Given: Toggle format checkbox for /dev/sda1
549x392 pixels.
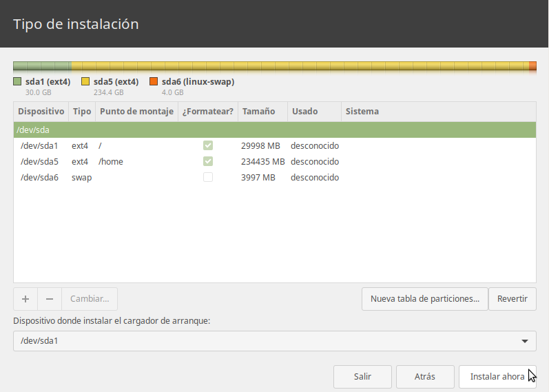Looking at the screenshot, I should (207, 146).
